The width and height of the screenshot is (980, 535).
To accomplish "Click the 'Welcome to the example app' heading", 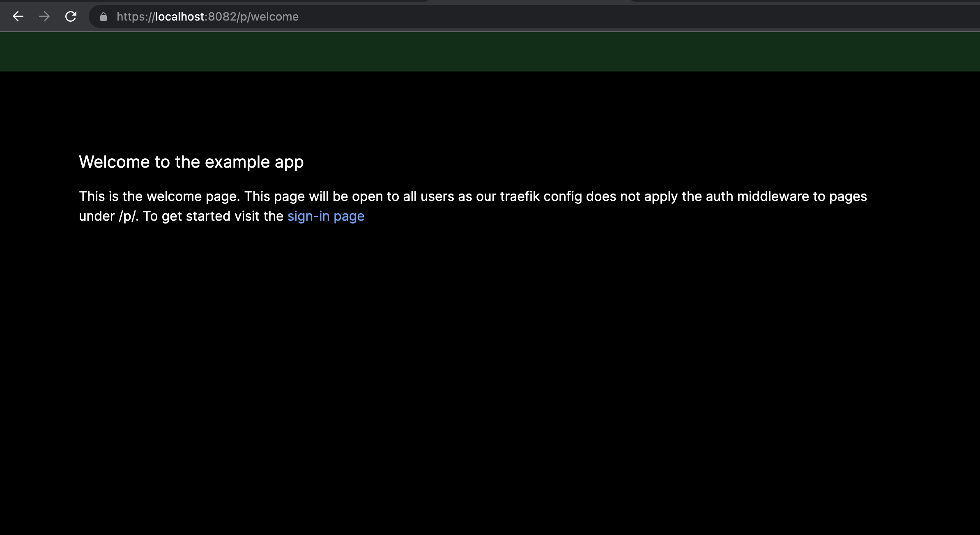I will click(x=191, y=162).
